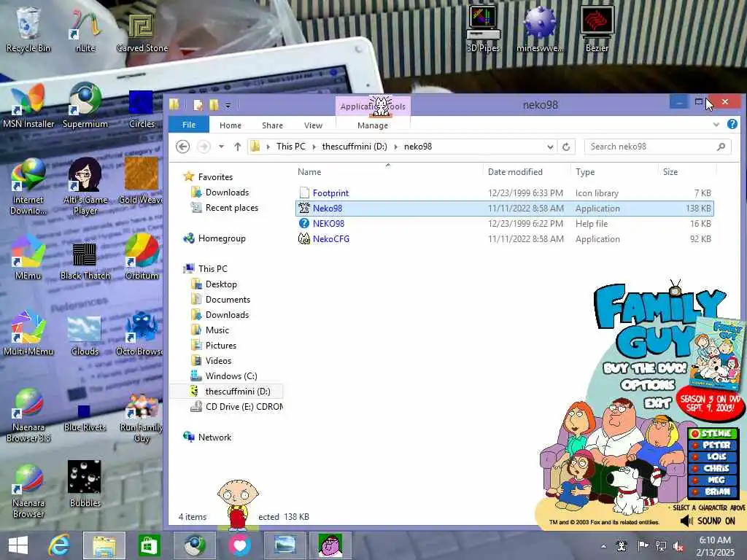Expand subfolders arrow after This PC in address bar
This screenshot has height=560, width=747.
pos(314,147)
